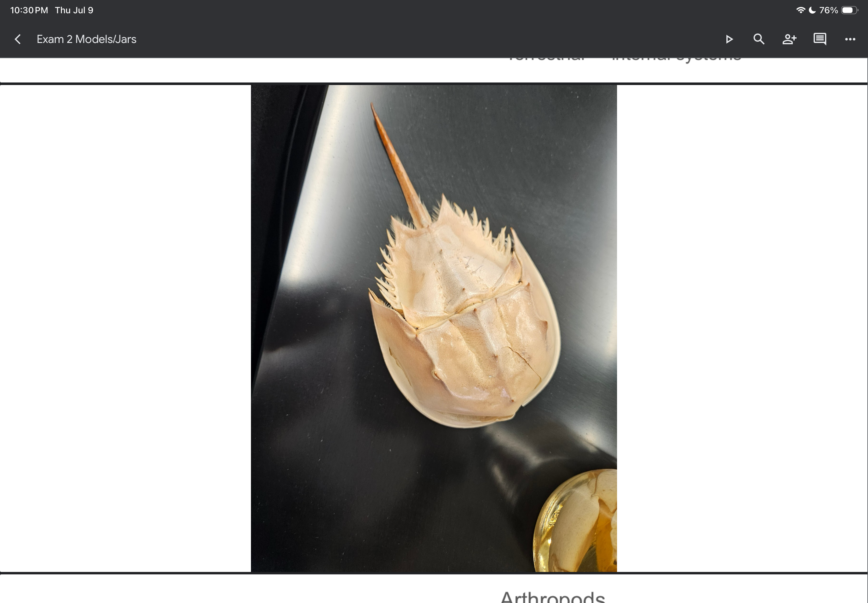
Task: Tap the Wi-Fi status icon
Action: click(800, 10)
